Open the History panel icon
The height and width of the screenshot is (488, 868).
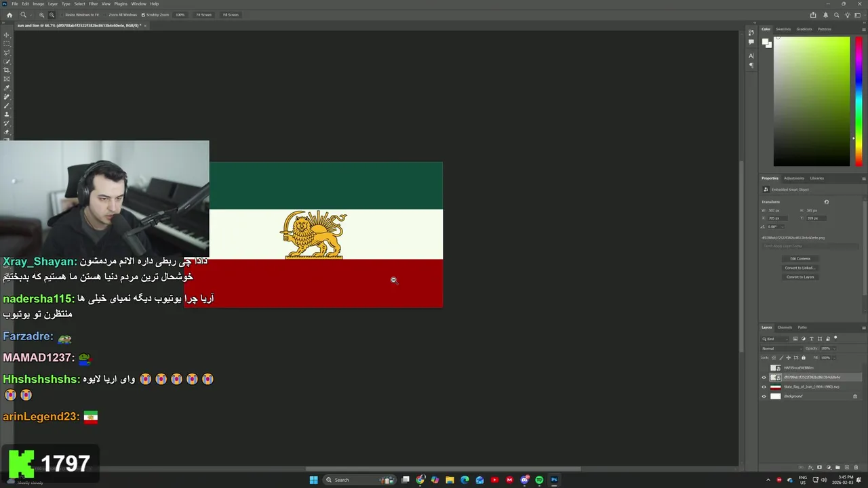(751, 33)
